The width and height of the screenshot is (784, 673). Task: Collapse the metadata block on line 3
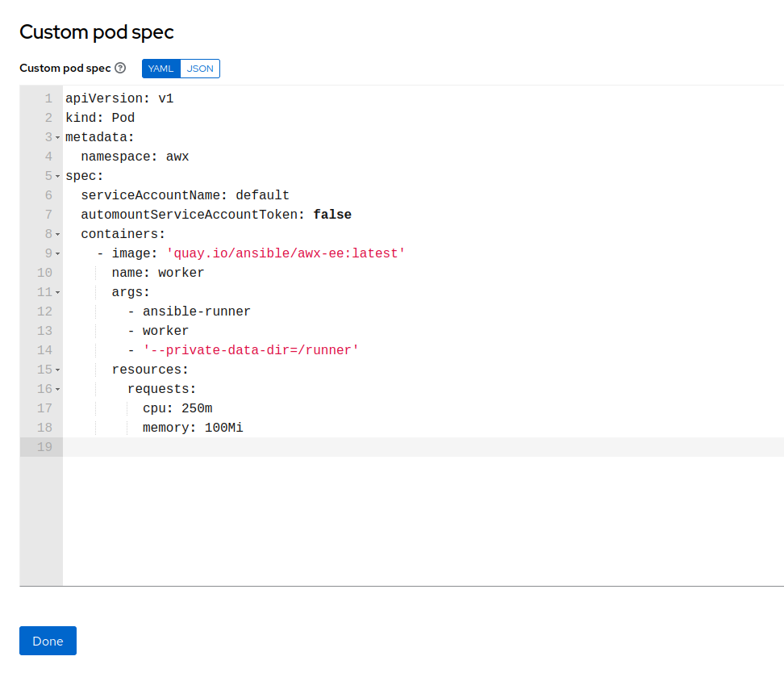pos(57,137)
